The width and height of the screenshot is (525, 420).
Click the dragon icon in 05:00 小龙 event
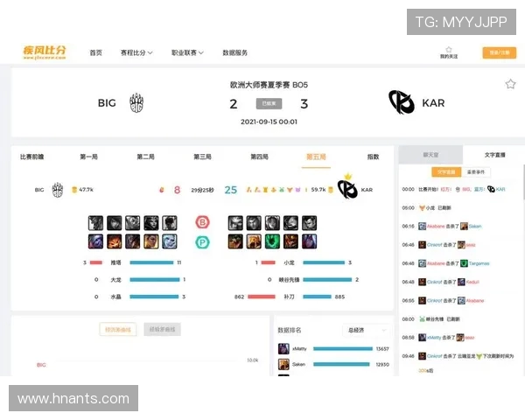(x=422, y=208)
